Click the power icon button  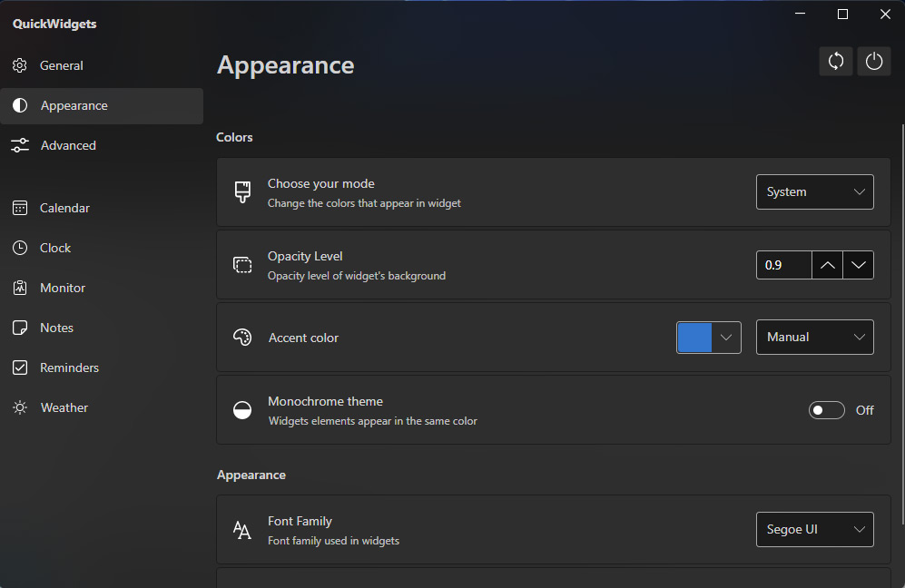click(x=874, y=61)
